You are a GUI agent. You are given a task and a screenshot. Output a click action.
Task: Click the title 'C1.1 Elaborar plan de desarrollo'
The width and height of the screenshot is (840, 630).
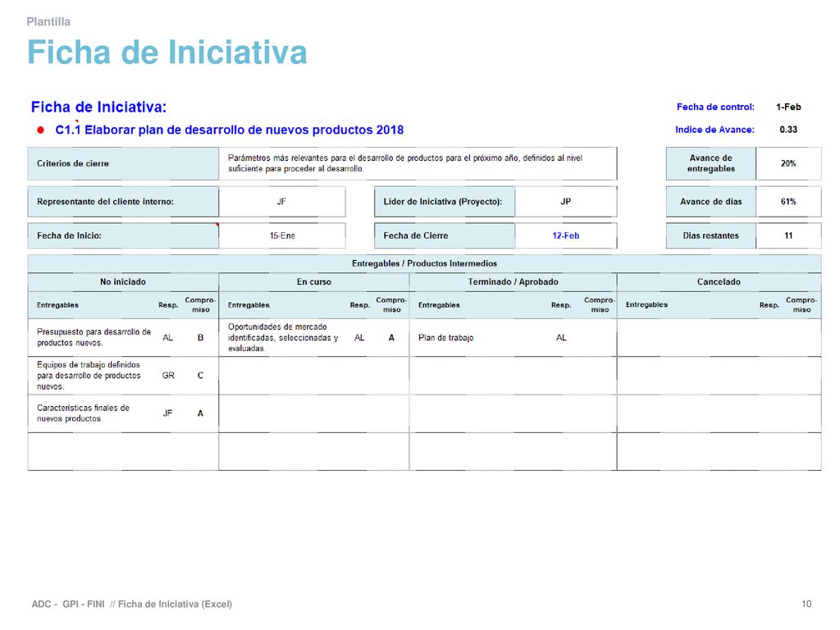230,130
